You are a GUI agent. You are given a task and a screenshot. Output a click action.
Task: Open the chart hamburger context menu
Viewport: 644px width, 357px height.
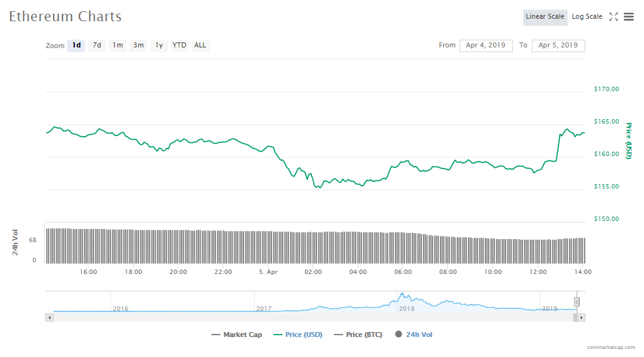click(x=628, y=17)
